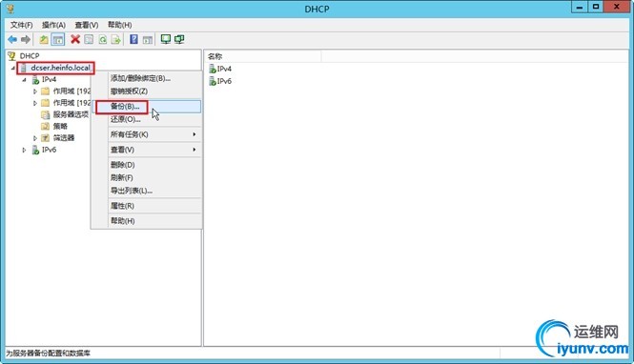Click the green Refresh toolbar icon
Viewport: 634px width, 364px height.
(x=103, y=39)
